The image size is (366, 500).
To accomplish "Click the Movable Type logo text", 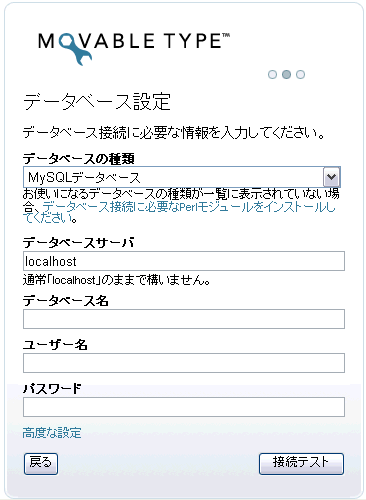I will [134, 42].
